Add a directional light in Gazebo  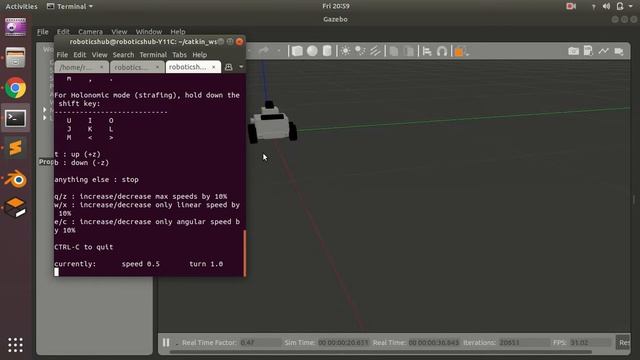[x=375, y=51]
